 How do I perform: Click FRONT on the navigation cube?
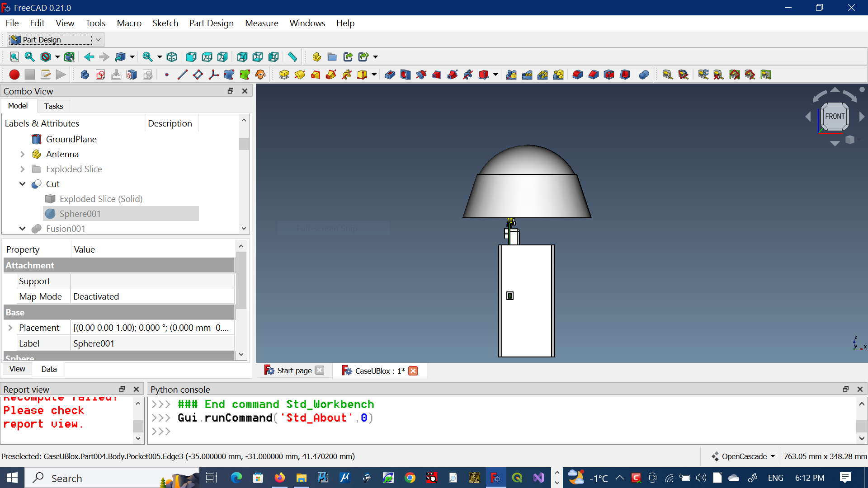[835, 116]
